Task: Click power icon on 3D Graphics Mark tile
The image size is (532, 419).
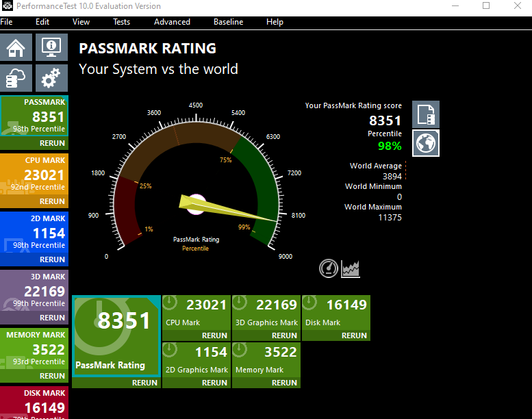Action: click(x=240, y=302)
